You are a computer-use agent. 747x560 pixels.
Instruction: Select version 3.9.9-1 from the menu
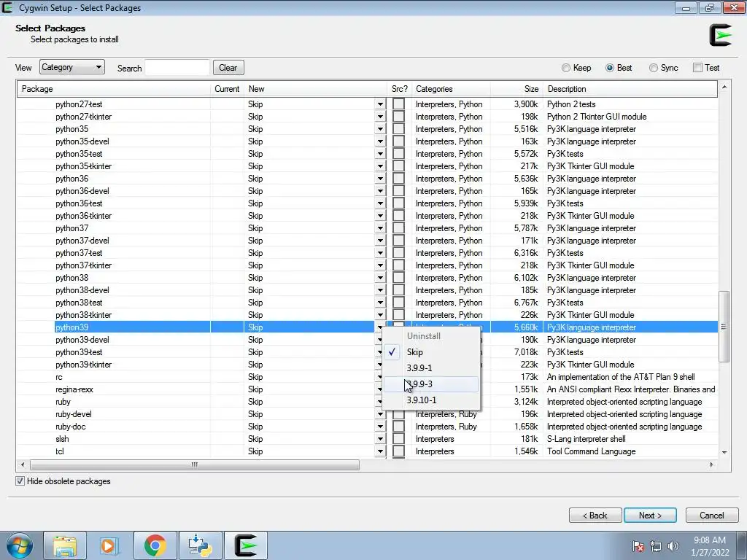coord(431,368)
